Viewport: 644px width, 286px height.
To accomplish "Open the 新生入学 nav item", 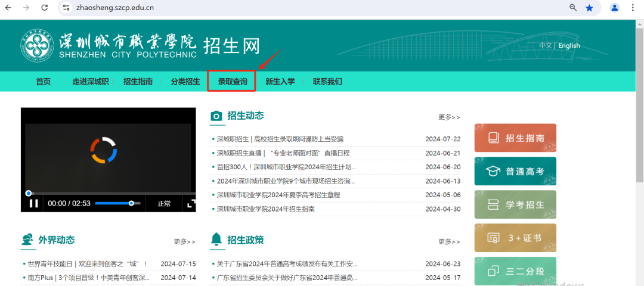I will click(280, 82).
